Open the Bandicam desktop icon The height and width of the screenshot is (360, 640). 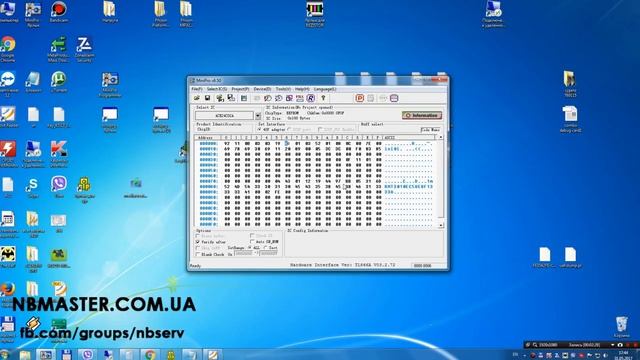(59, 12)
